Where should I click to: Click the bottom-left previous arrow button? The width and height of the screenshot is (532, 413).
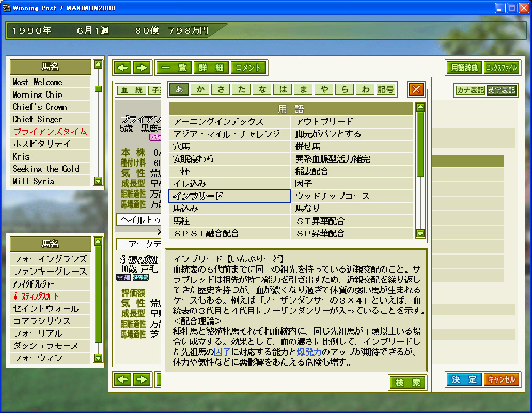tap(123, 379)
